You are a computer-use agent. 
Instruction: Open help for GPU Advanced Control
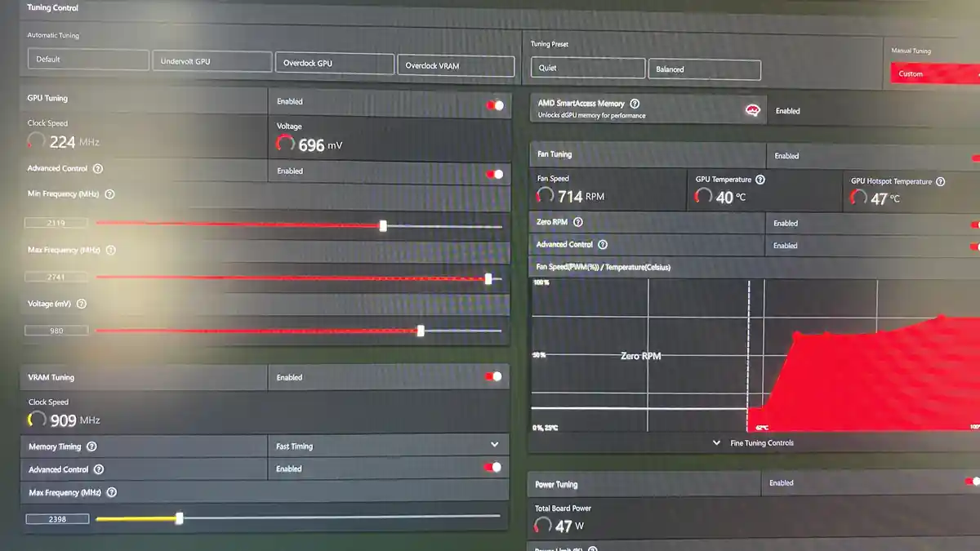pos(98,169)
